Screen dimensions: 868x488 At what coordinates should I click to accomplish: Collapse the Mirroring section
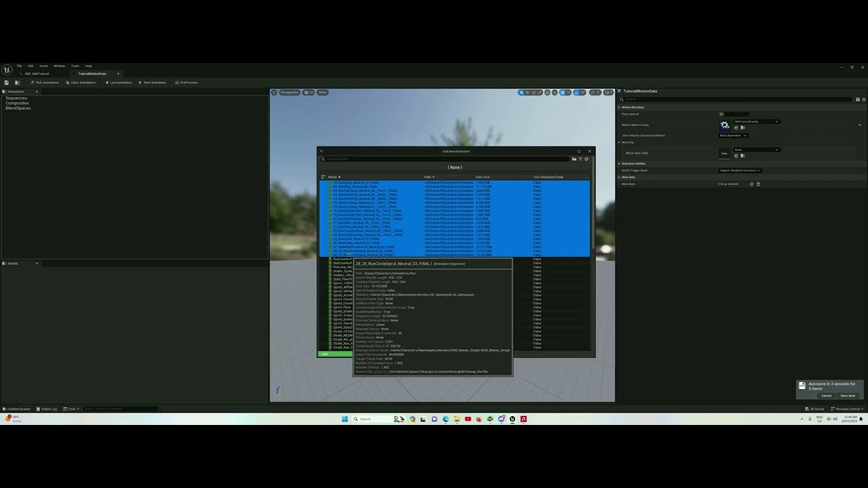(619, 142)
